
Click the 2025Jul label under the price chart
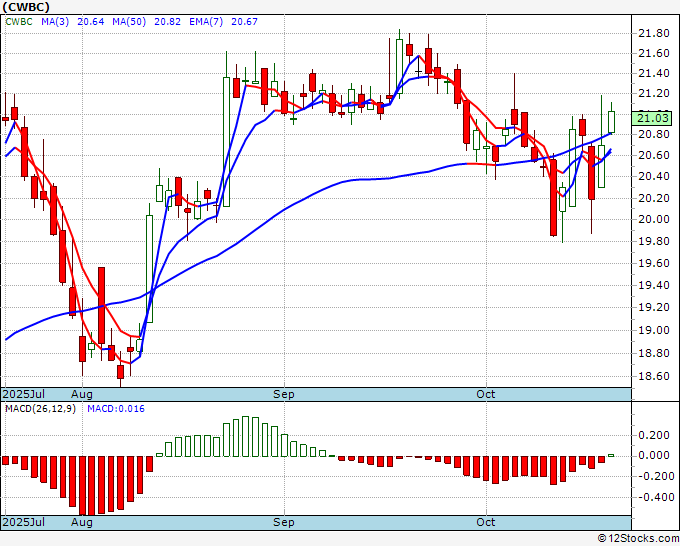[24, 395]
